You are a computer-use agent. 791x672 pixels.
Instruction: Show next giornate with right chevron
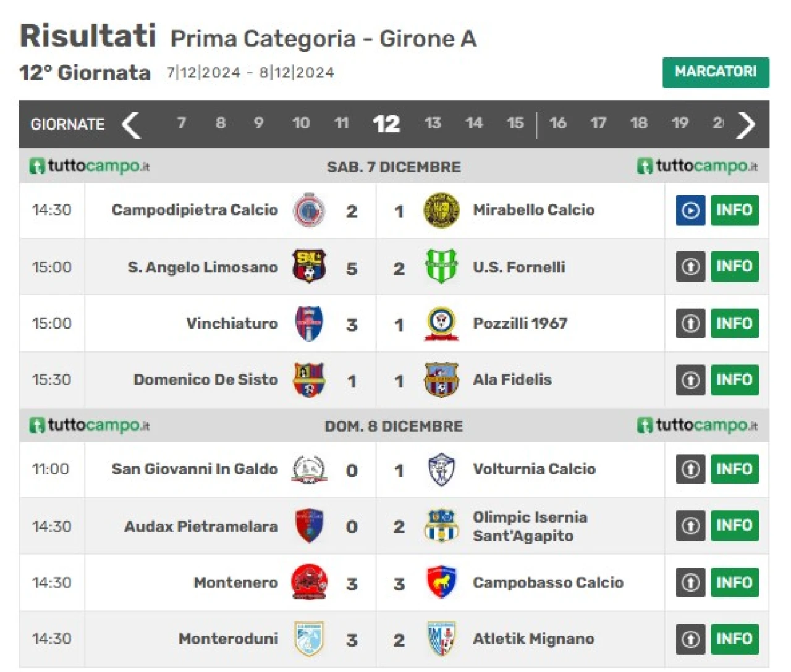click(x=746, y=125)
